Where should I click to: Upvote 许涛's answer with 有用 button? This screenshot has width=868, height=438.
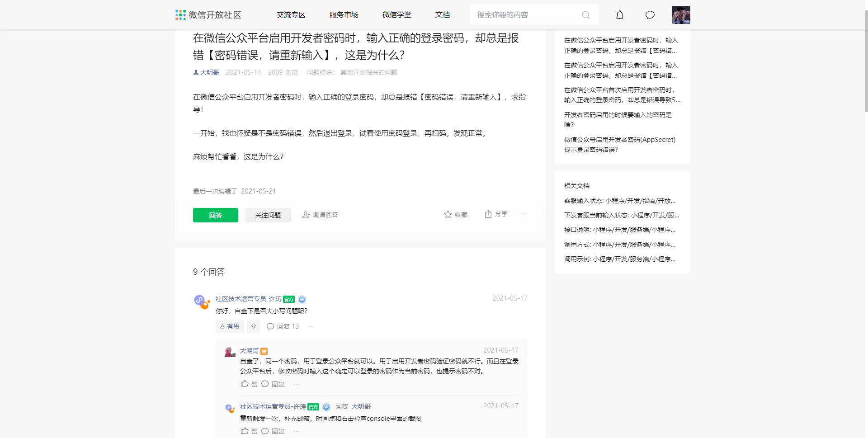[x=230, y=326]
